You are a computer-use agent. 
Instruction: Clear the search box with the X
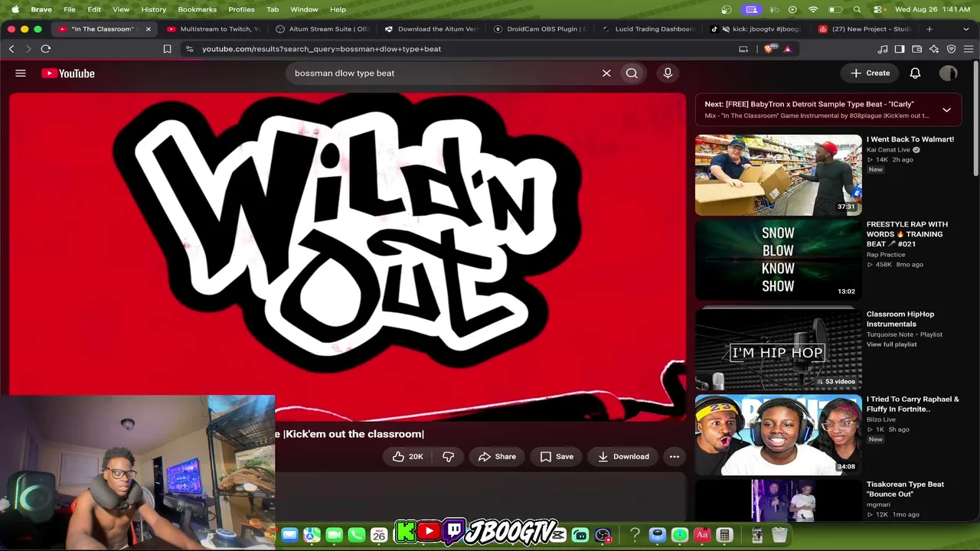coord(606,73)
